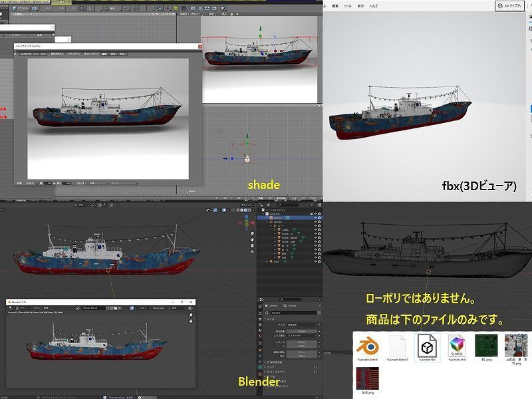532x399 pixels.
Task: Select rendered viewport shading in Blender
Action: click(x=249, y=210)
